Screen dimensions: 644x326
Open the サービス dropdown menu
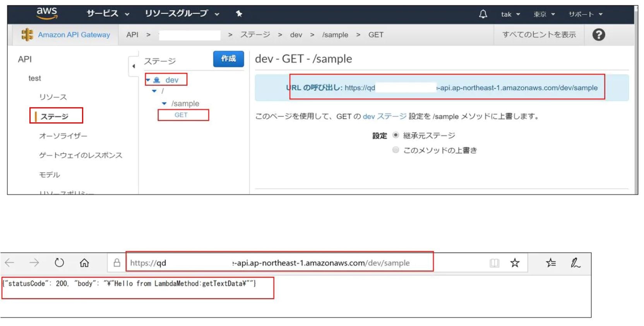[108, 14]
